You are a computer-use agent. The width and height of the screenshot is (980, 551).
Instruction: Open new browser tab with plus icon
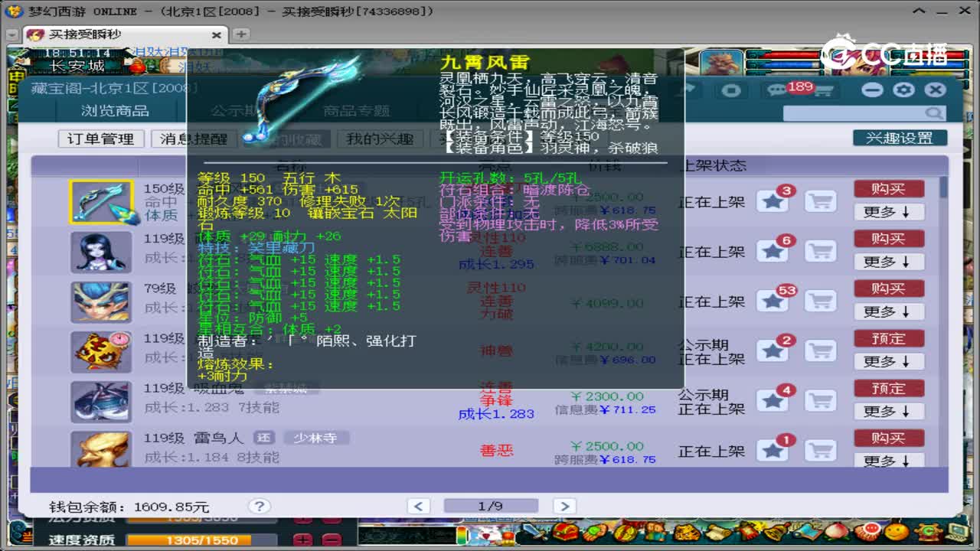pyautogui.click(x=240, y=34)
